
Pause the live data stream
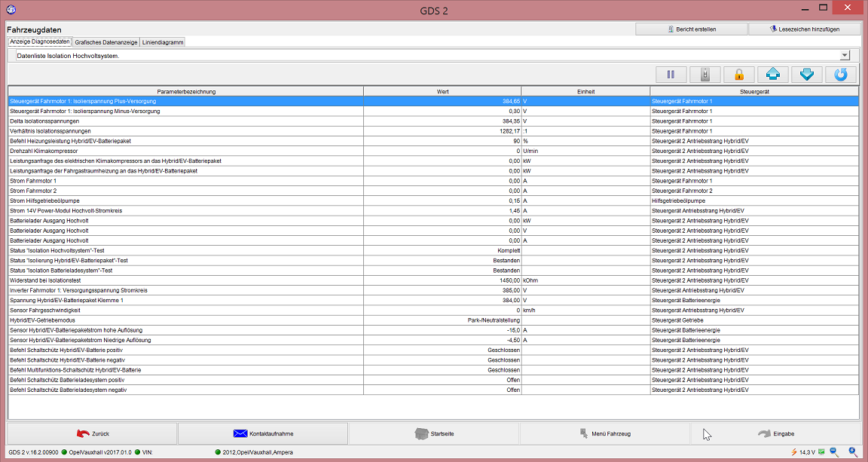click(x=671, y=75)
